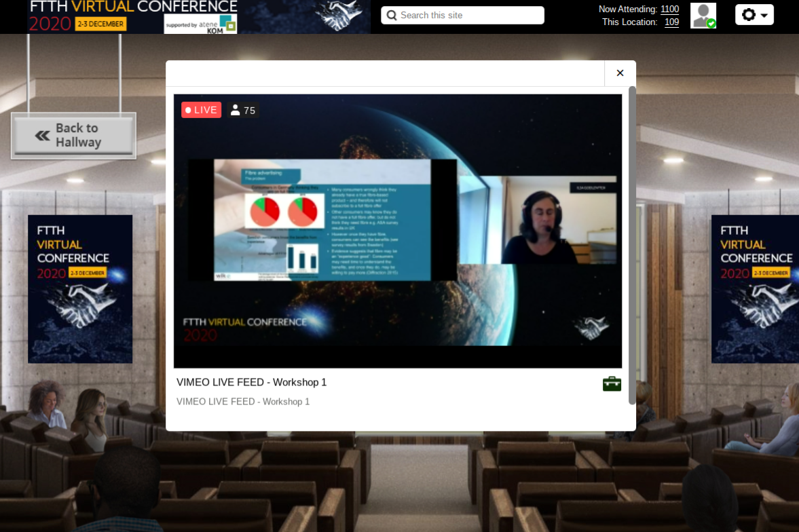Screen dimensions: 799x532
Task: Click the right FTTH Virtual Conference poster
Action: [x=755, y=289]
